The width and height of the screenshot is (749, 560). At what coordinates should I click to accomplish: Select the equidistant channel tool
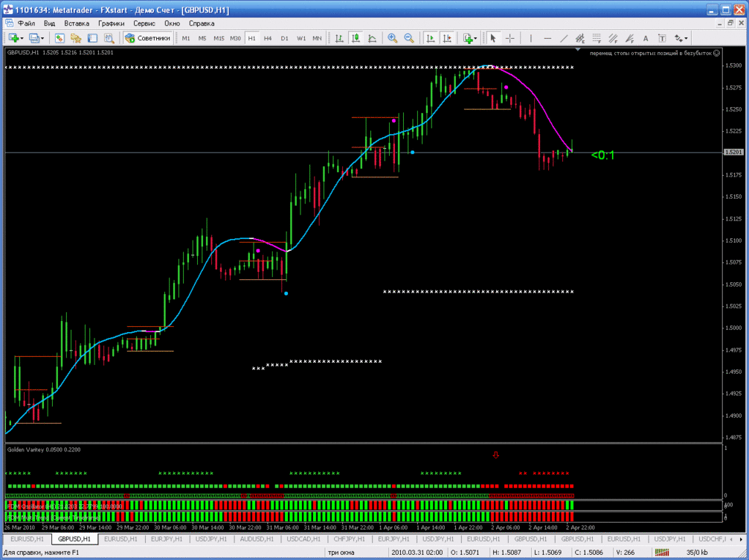coord(580,38)
